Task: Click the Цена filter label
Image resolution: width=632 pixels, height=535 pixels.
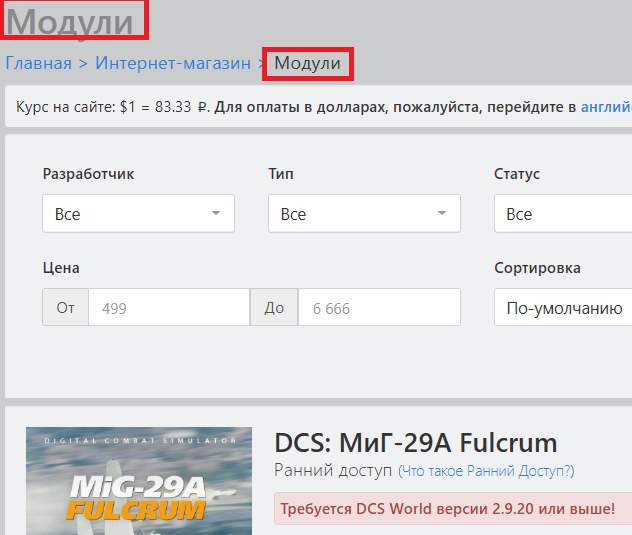Action: 61,268
